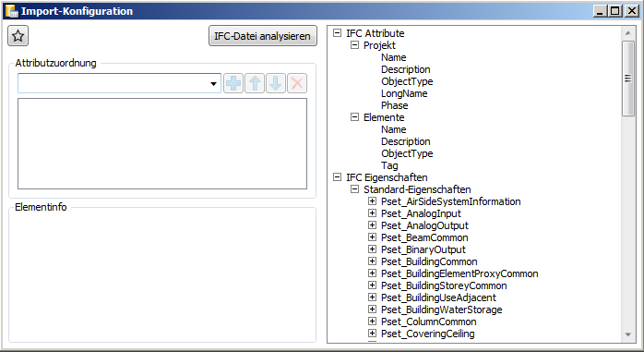The width and height of the screenshot is (644, 352).
Task: Select Name under Elemente
Action: (x=393, y=129)
